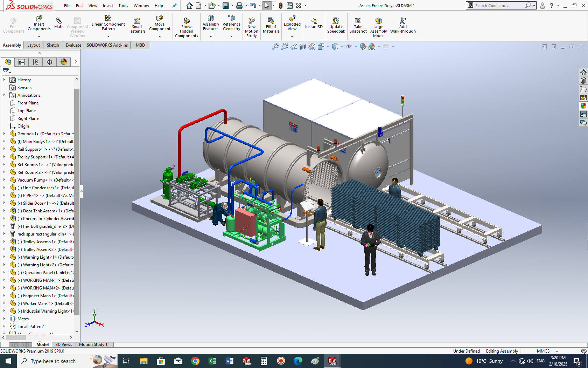Switch to SOLIDWORKS Add-Ins tab

pyautogui.click(x=107, y=45)
